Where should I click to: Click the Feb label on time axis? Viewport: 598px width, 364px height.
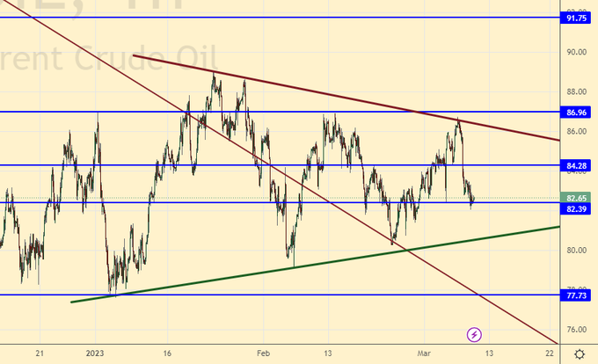click(264, 353)
